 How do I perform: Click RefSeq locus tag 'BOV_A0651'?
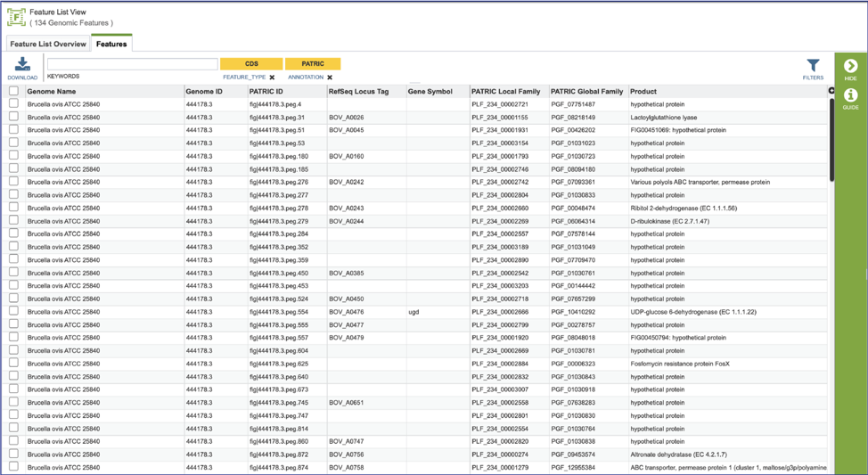click(x=347, y=403)
